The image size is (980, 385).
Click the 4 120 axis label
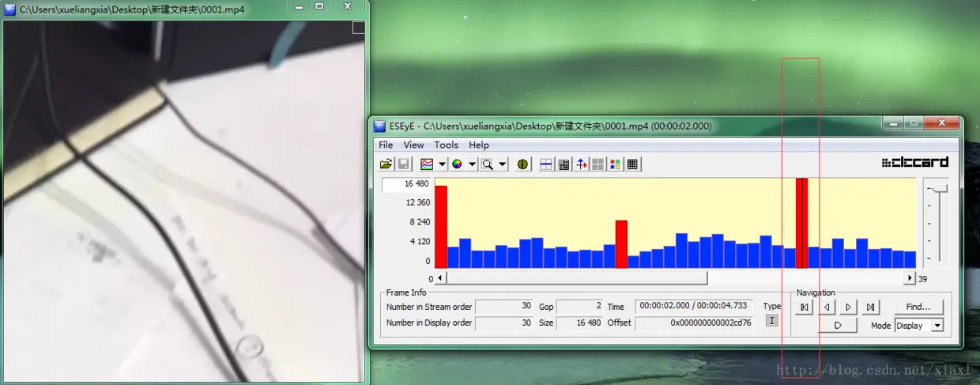[x=419, y=242]
